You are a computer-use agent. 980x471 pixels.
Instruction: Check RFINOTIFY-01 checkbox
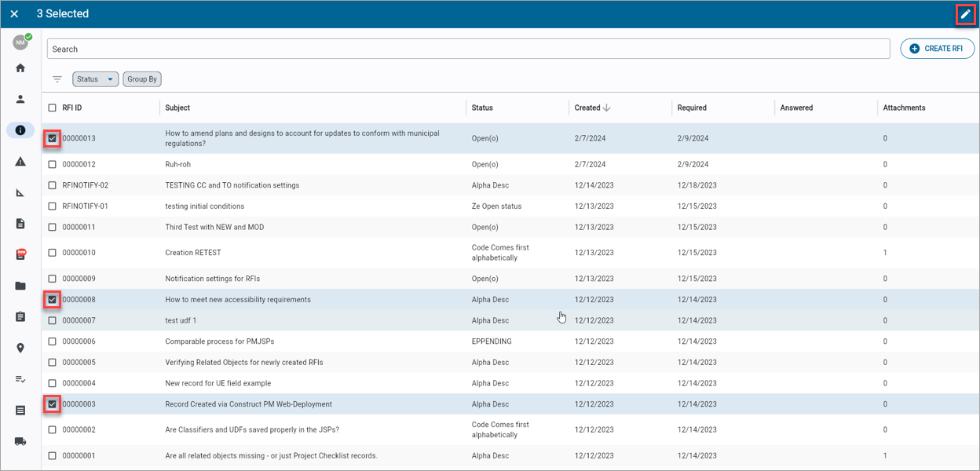53,206
